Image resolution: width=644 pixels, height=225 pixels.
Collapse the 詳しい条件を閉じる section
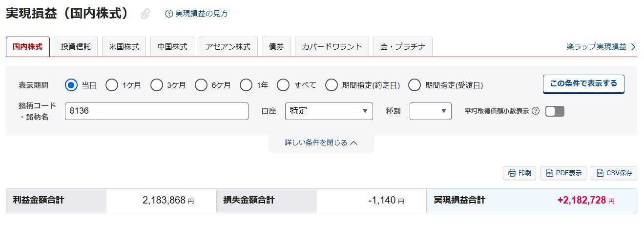(321, 143)
